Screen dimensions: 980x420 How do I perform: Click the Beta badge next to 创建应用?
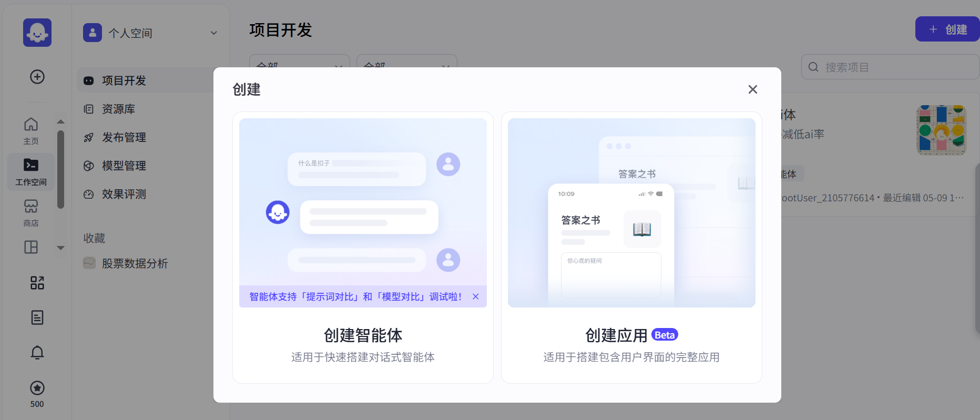pos(665,335)
